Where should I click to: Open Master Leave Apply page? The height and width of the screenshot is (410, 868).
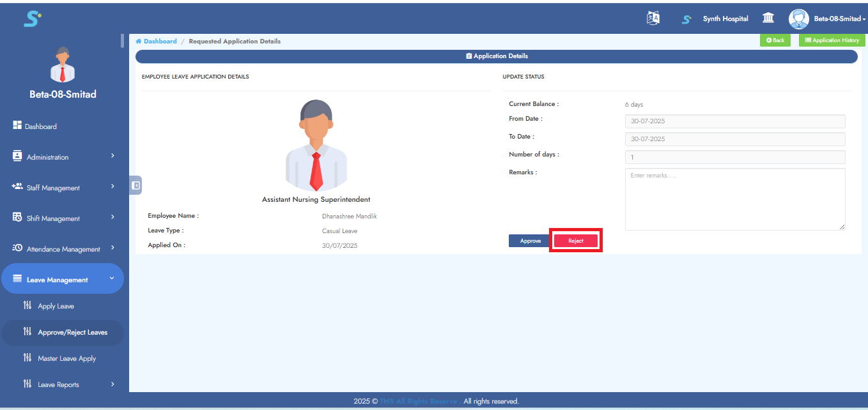click(x=66, y=359)
